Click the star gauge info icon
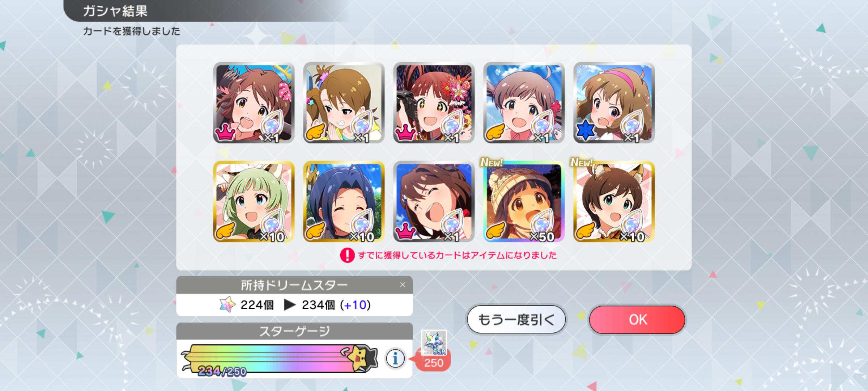The image size is (868, 391). (x=395, y=358)
